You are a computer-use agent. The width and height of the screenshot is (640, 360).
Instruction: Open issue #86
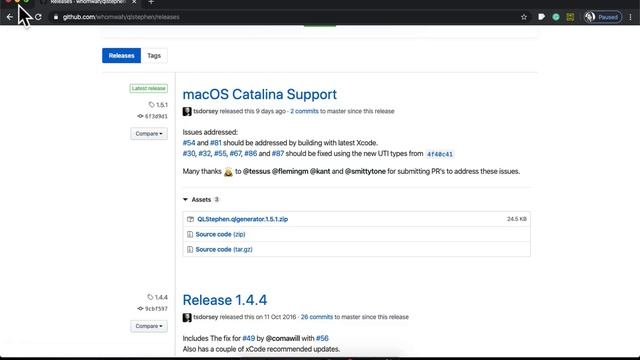click(x=251, y=153)
